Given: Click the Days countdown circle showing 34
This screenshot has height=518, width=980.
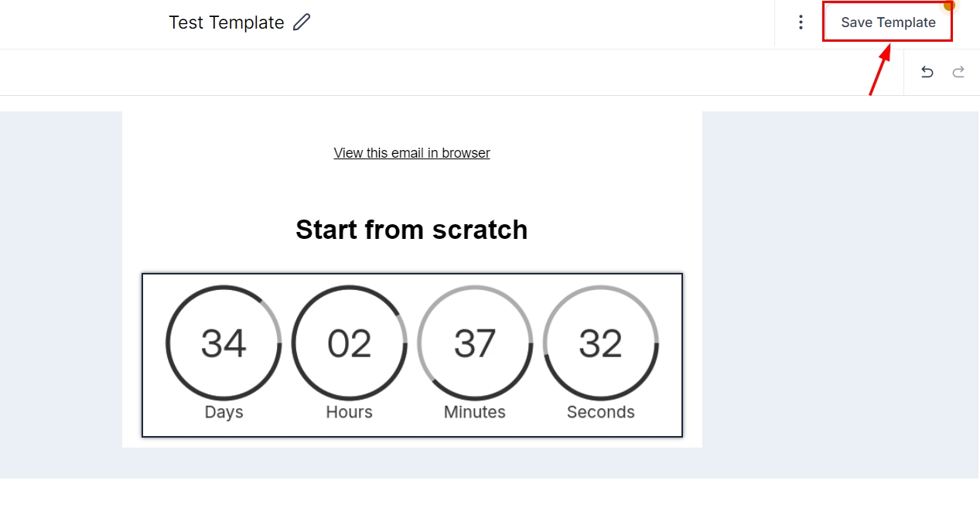Looking at the screenshot, I should click(x=224, y=343).
